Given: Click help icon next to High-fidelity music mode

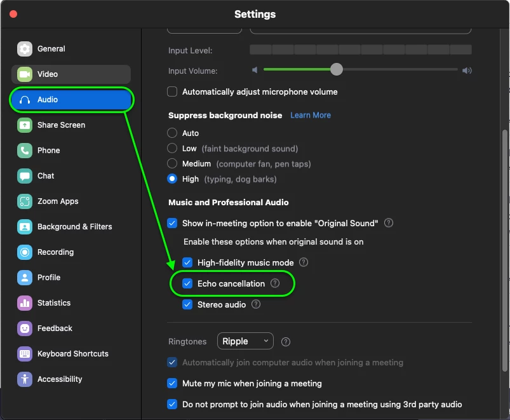Looking at the screenshot, I should [304, 262].
